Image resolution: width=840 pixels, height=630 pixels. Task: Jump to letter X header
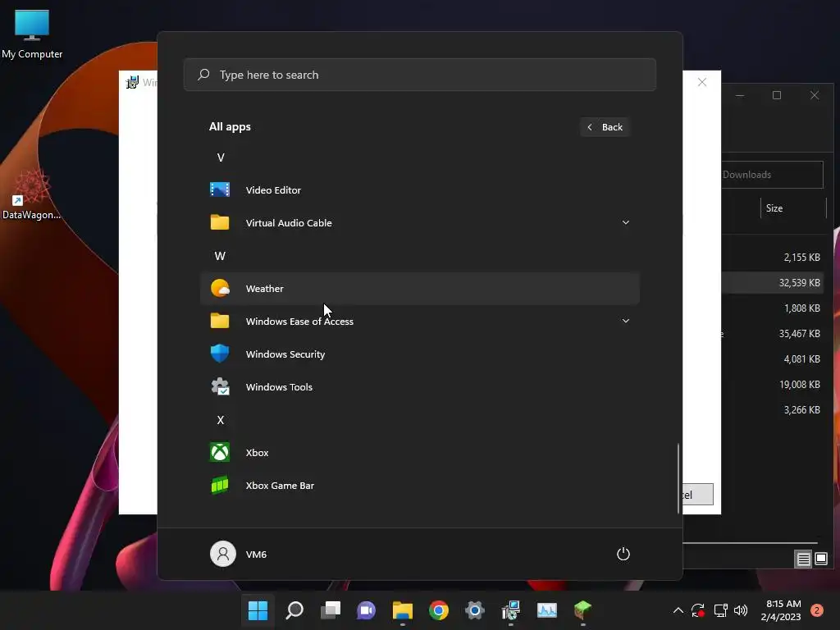click(221, 420)
